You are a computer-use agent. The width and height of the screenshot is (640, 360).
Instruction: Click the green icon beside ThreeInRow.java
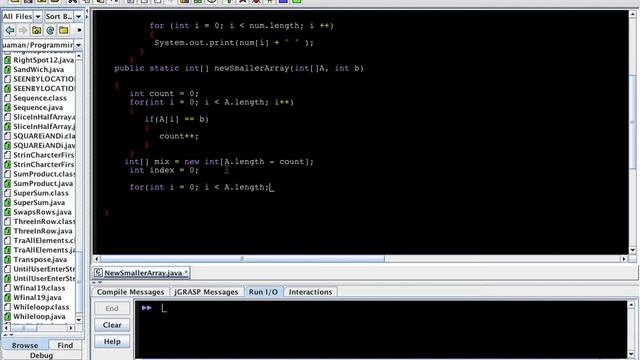(7, 231)
